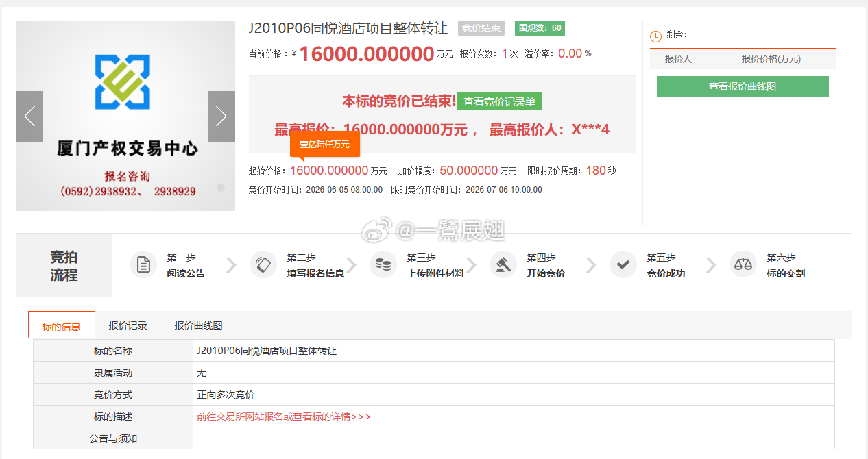Click 限时报价周期 180 value
868x459 pixels.
596,171
